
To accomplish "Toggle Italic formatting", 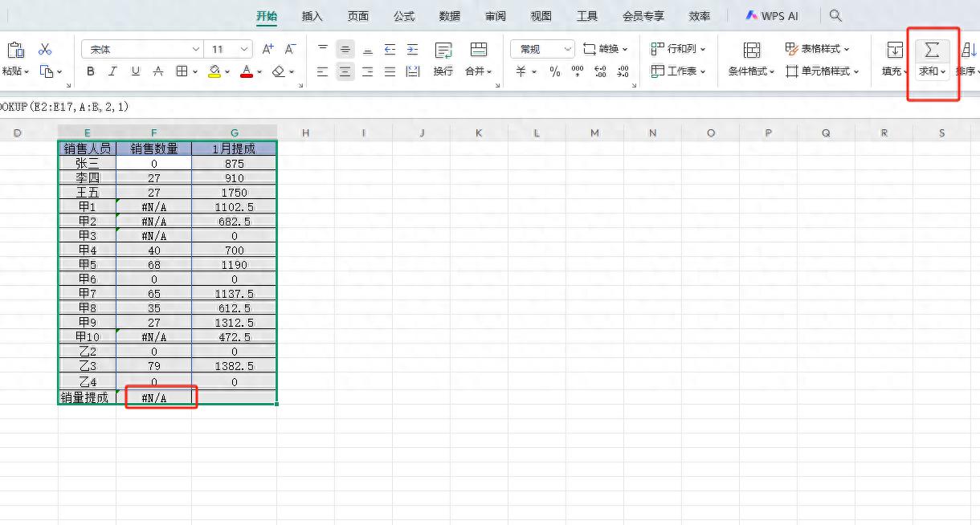I will point(113,71).
